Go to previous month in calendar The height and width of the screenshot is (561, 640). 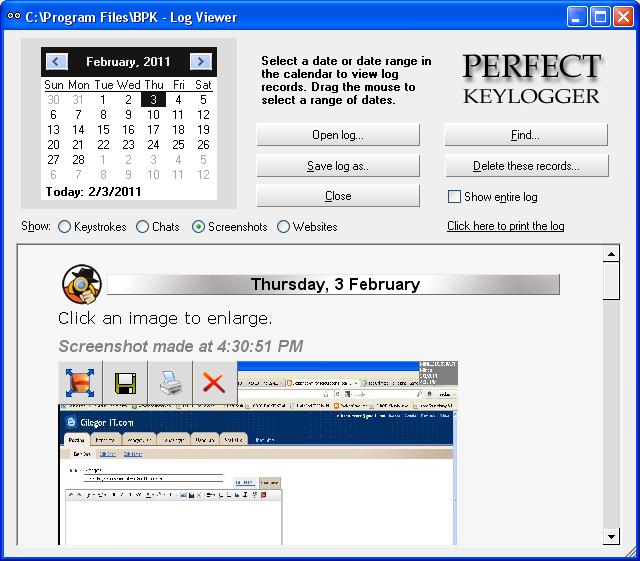point(56,62)
